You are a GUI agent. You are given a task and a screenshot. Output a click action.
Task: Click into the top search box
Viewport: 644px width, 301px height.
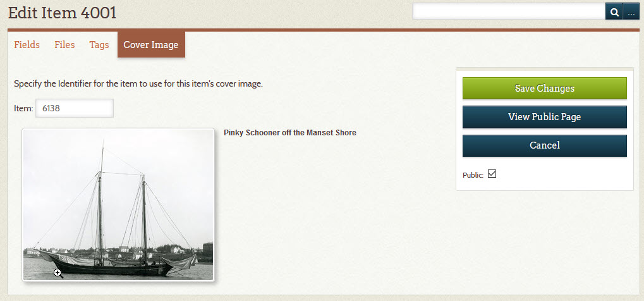click(x=509, y=11)
